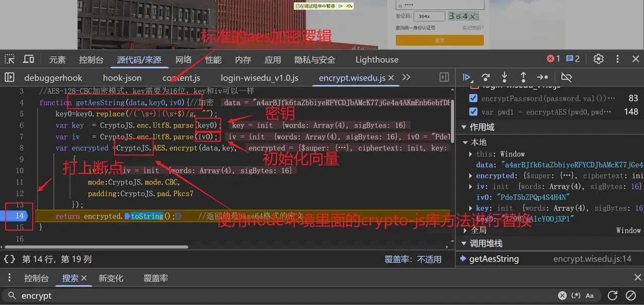Step out of the current function
The image size is (644, 305).
click(x=523, y=77)
